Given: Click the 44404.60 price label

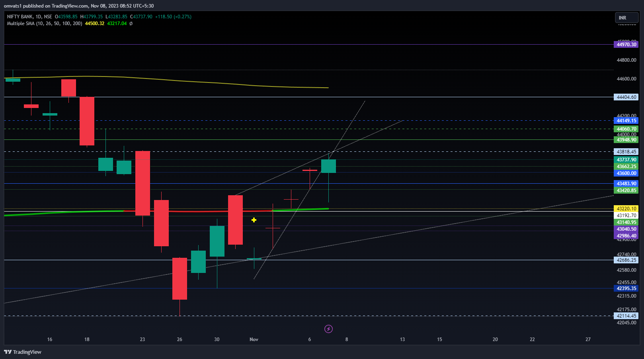Looking at the screenshot, I should click(x=626, y=97).
